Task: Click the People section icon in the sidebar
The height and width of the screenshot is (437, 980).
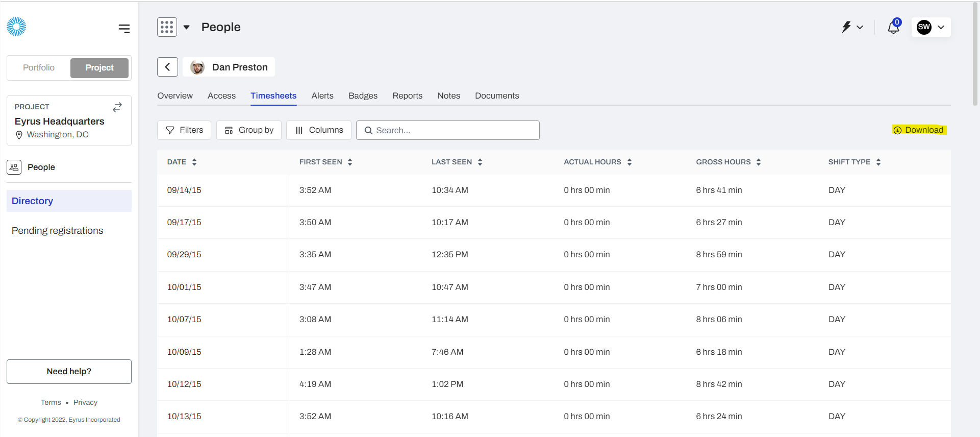Action: click(x=14, y=167)
